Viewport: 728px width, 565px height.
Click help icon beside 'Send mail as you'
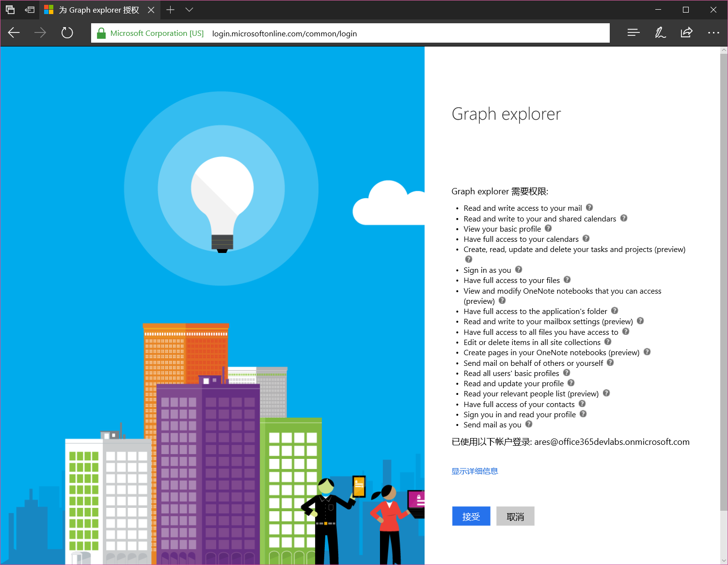[x=529, y=424]
